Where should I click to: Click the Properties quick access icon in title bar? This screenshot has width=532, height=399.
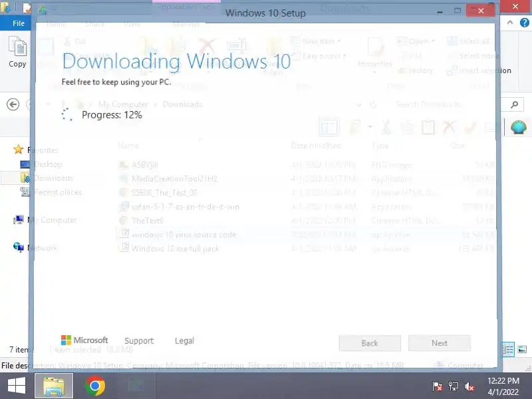(27, 7)
